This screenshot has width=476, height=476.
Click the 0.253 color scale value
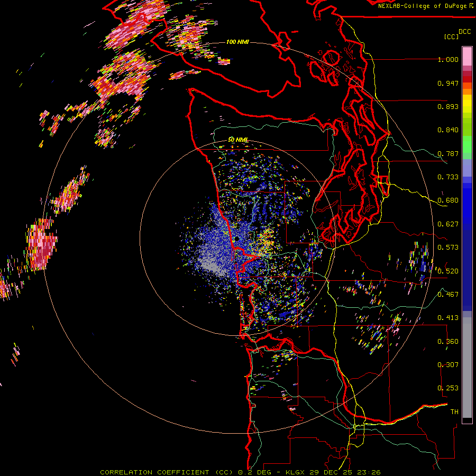click(x=448, y=388)
